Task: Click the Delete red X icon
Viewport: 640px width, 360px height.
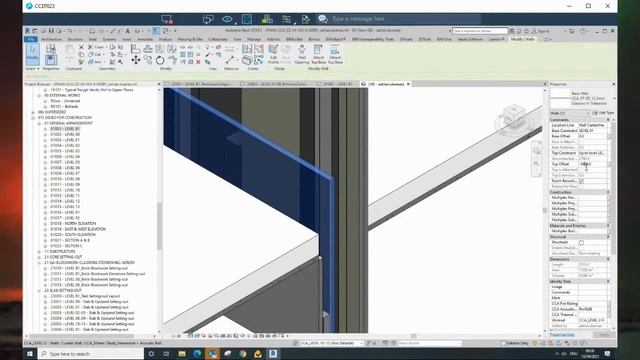Action: click(198, 62)
